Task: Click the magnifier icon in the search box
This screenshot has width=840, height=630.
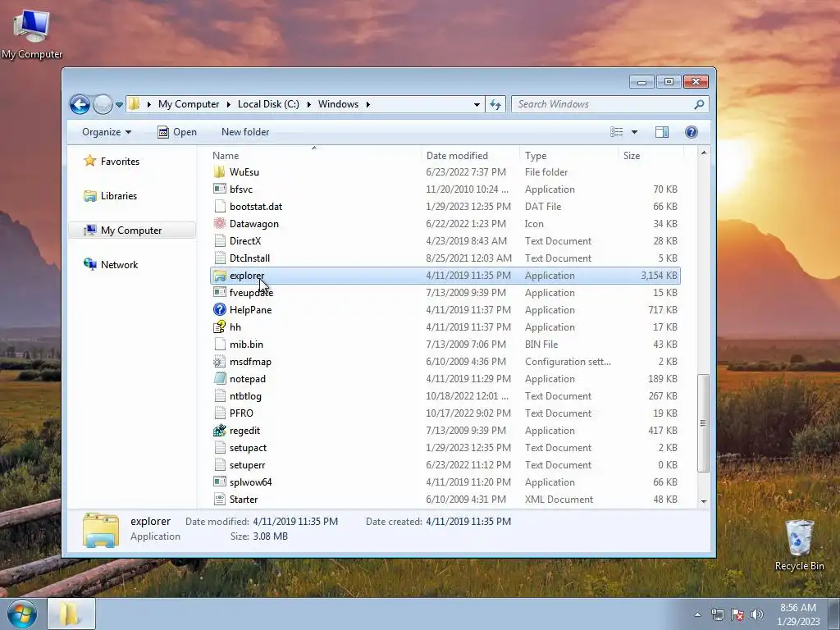Action: [x=699, y=104]
